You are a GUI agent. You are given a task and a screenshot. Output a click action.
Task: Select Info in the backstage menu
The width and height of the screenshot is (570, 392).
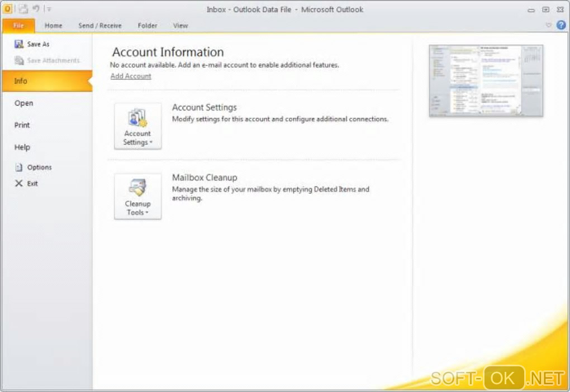(47, 81)
